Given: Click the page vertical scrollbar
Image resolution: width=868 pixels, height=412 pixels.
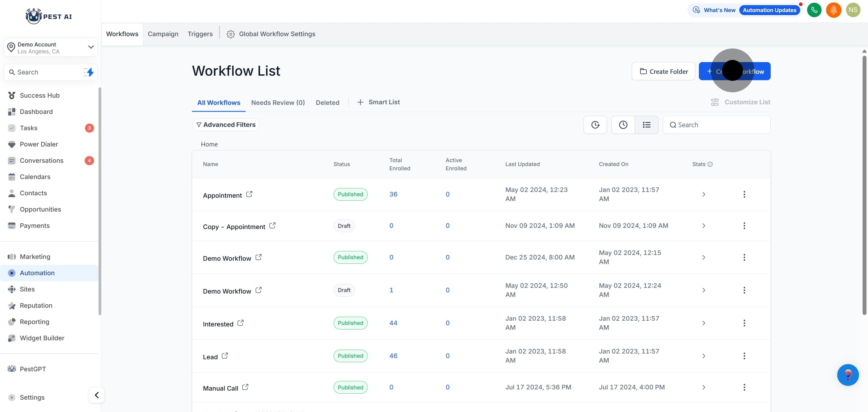Looking at the screenshot, I should tap(864, 185).
